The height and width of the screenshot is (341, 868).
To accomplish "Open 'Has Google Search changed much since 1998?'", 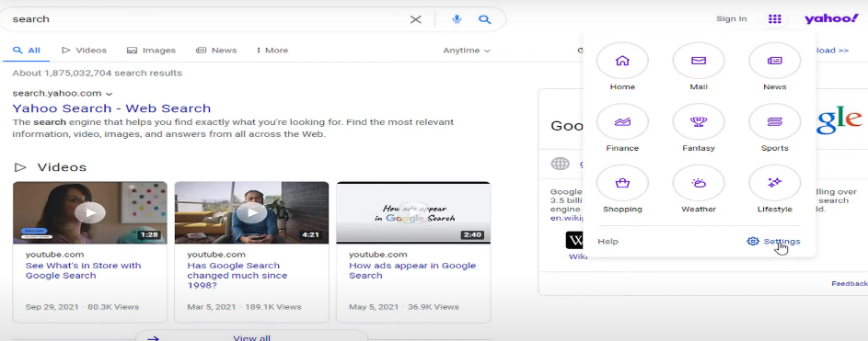I will 237,275.
